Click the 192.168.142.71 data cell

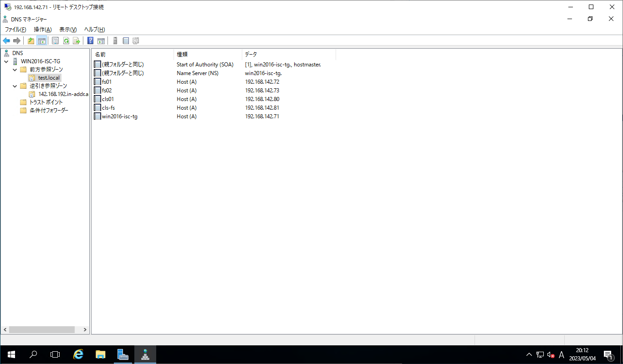[262, 116]
